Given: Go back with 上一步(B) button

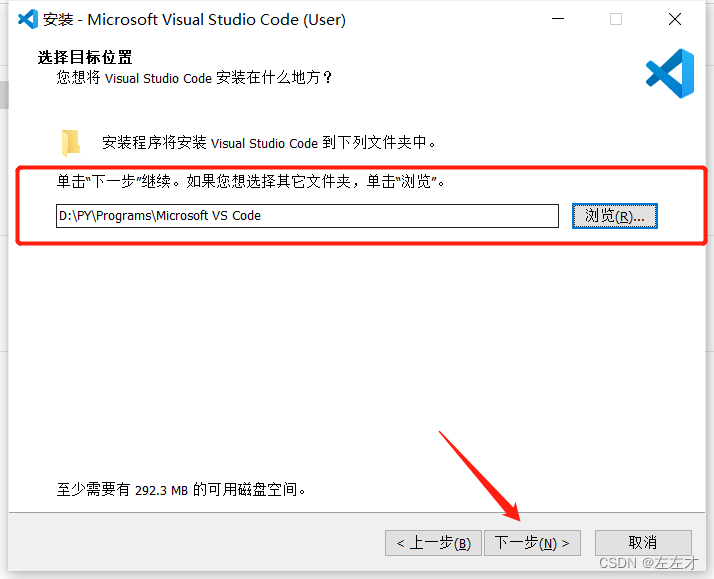Looking at the screenshot, I should [x=433, y=543].
